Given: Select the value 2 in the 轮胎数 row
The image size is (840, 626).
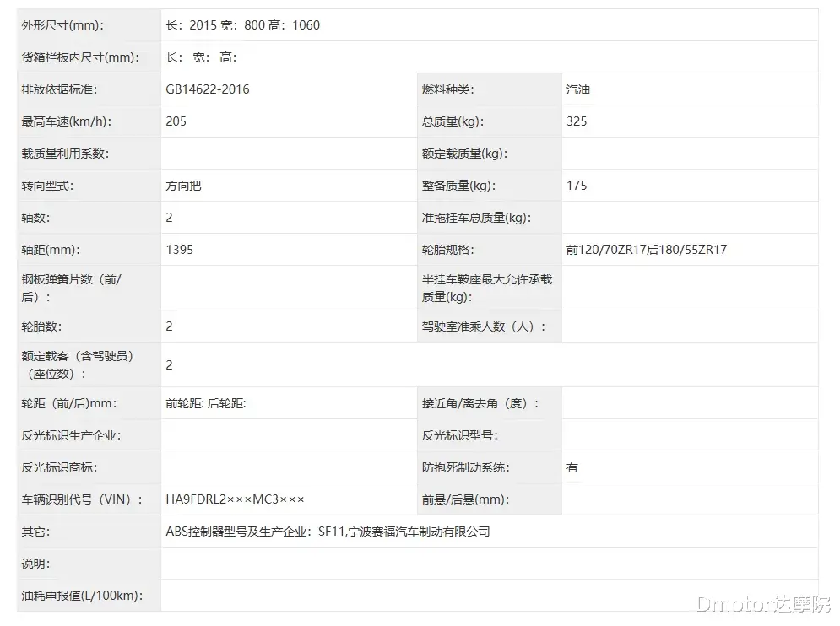Looking at the screenshot, I should click(170, 326).
